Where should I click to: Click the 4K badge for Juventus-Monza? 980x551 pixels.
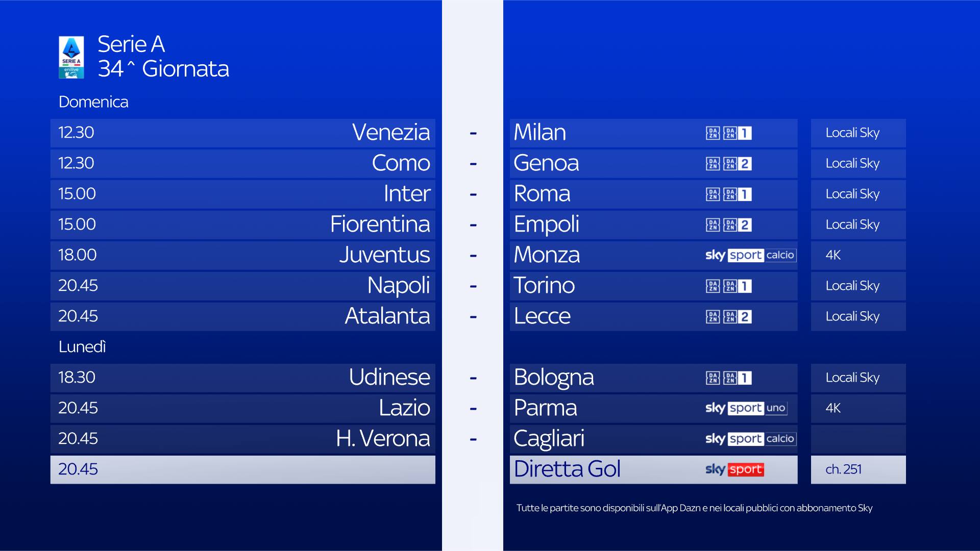(833, 255)
